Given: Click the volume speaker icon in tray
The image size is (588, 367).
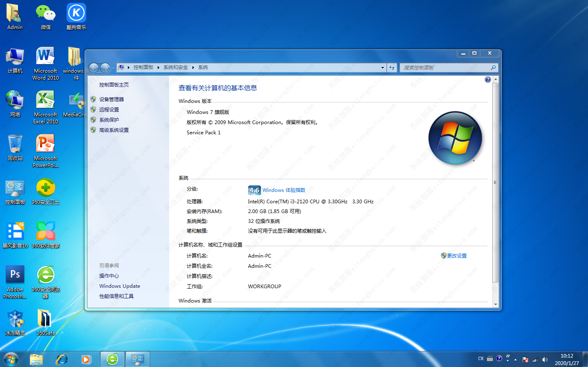Looking at the screenshot, I should pyautogui.click(x=545, y=359).
